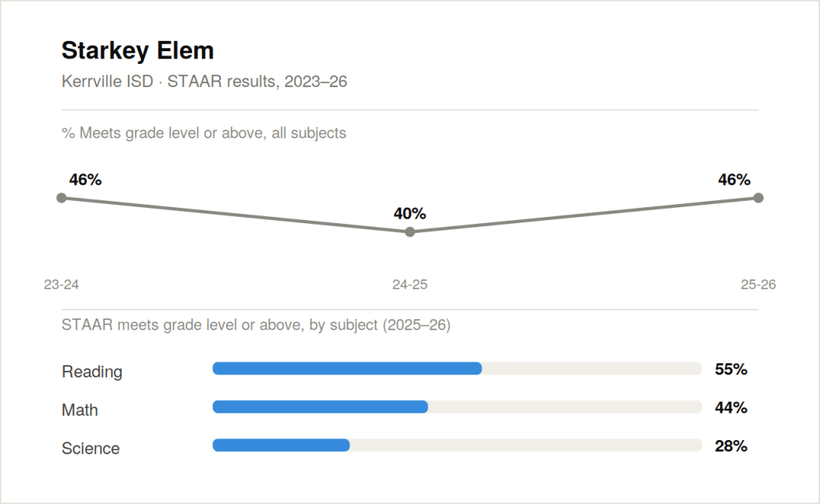
Task: Click the '% Meets grade level' chart caption
Action: coord(204,133)
